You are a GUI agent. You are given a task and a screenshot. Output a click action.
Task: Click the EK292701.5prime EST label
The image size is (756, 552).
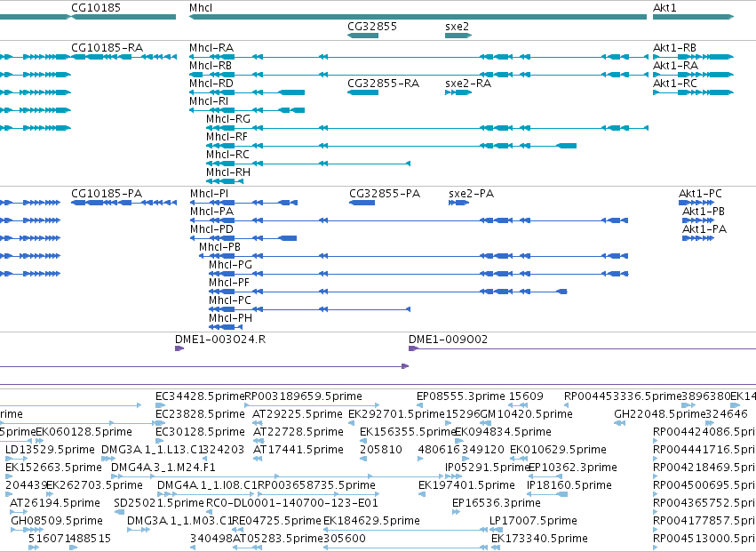tap(396, 414)
